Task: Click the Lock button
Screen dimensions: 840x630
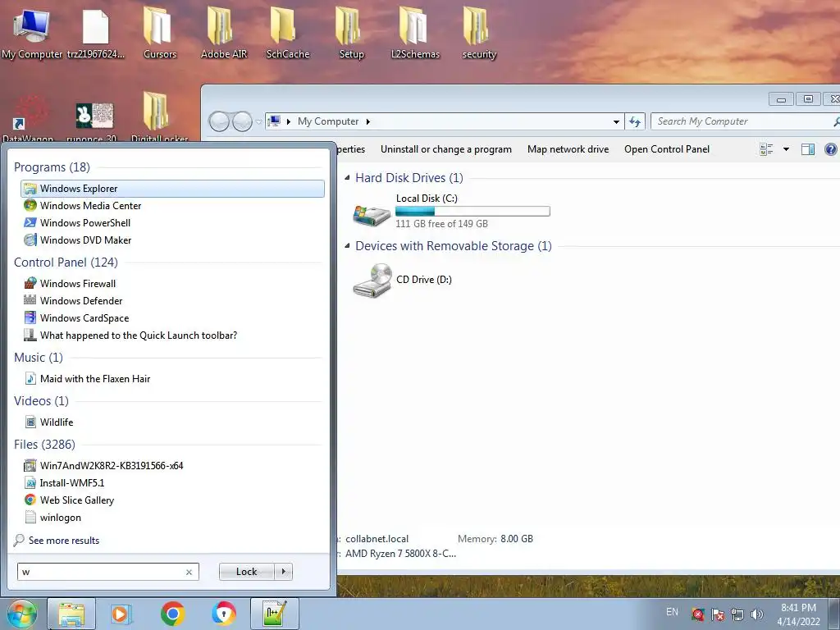Action: point(246,572)
